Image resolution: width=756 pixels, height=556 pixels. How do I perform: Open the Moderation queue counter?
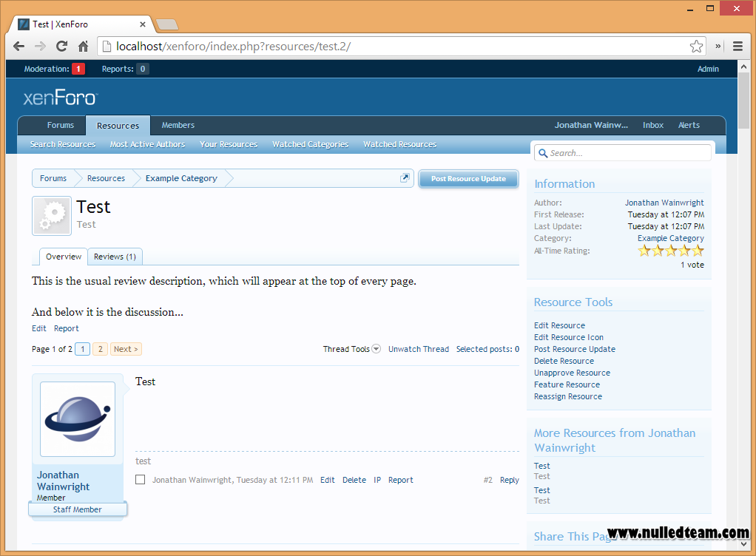(55, 69)
